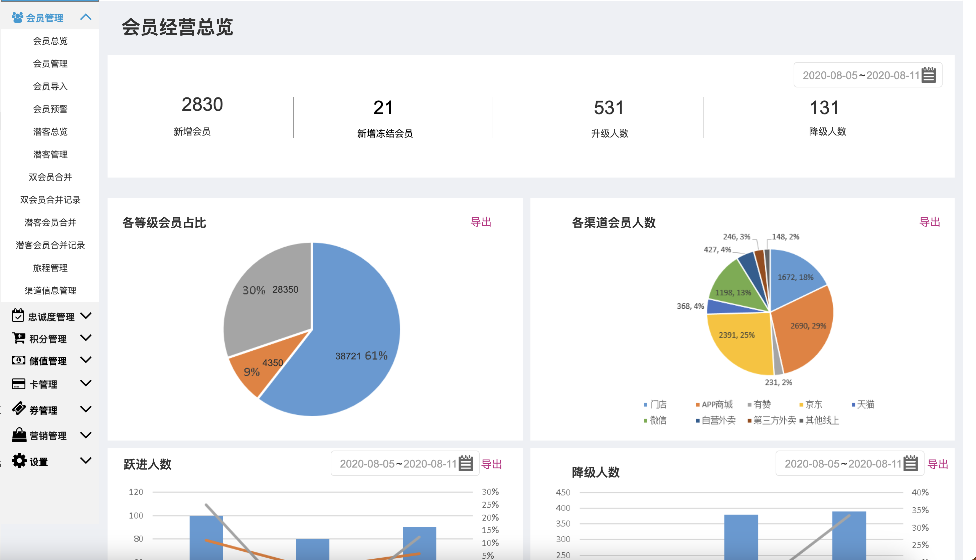Click the 积分管理 shopping cart icon
The height and width of the screenshot is (560, 976).
click(x=18, y=338)
